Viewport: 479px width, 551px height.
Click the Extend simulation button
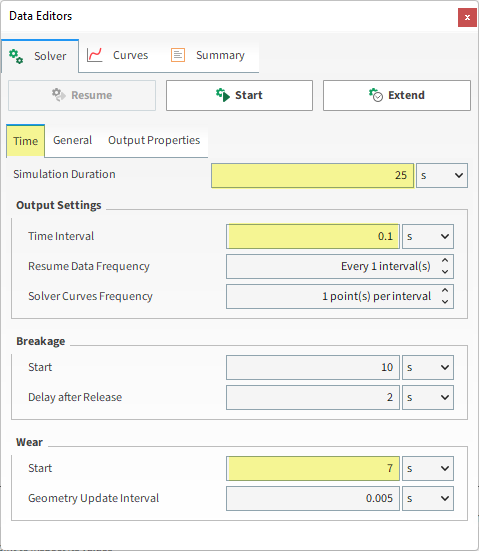click(397, 95)
